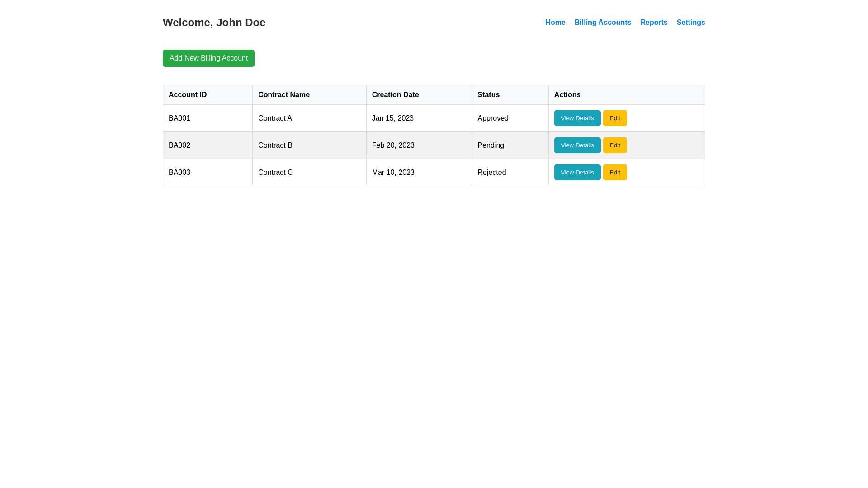This screenshot has height=488, width=868.
Task: View details for Contract B
Action: [577, 145]
